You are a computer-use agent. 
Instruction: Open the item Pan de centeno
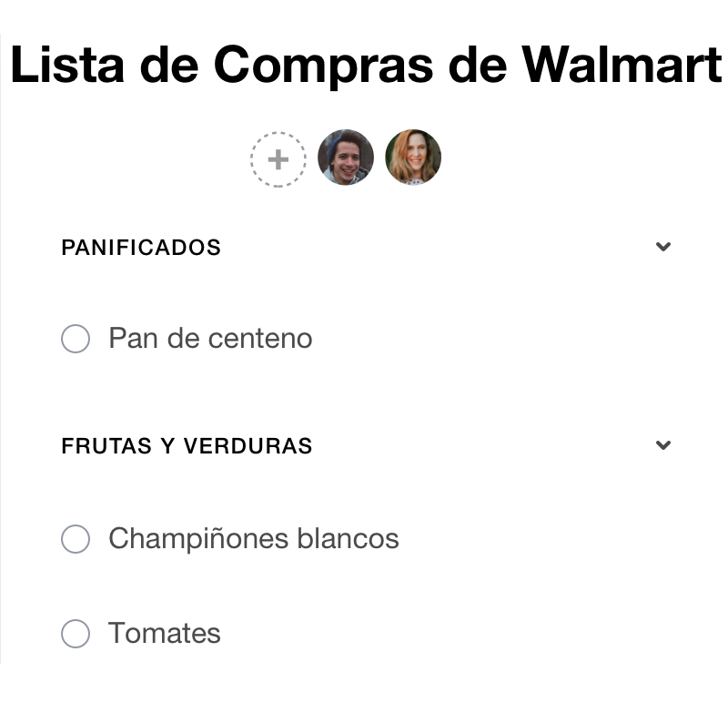point(210,338)
